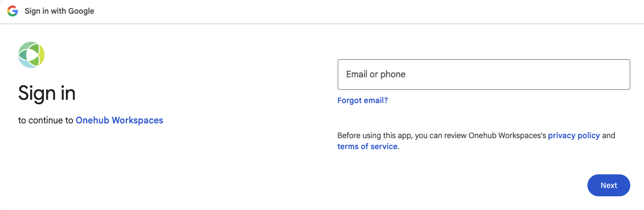Read the terms of service

367,146
